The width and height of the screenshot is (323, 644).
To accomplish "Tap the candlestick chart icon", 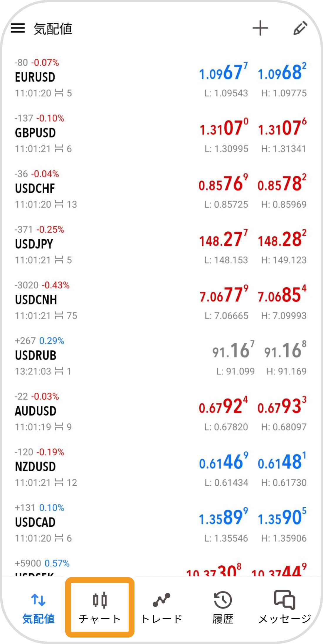I will (x=100, y=600).
